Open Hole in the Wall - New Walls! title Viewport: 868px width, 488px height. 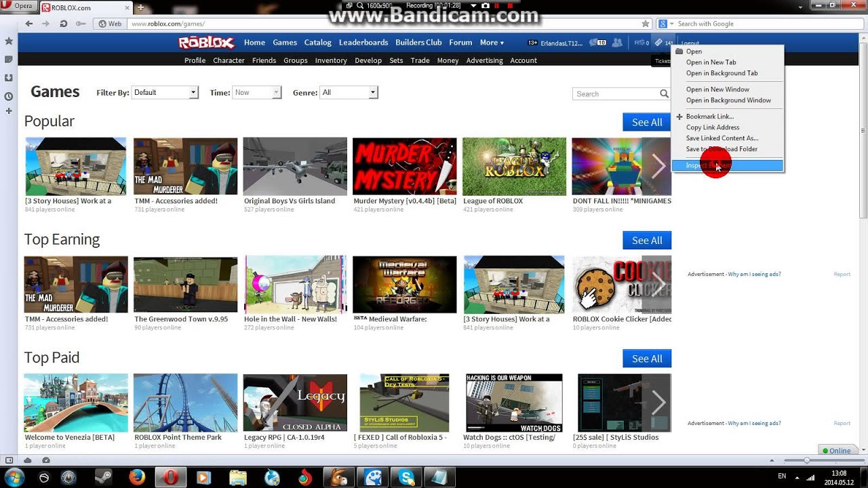point(290,319)
